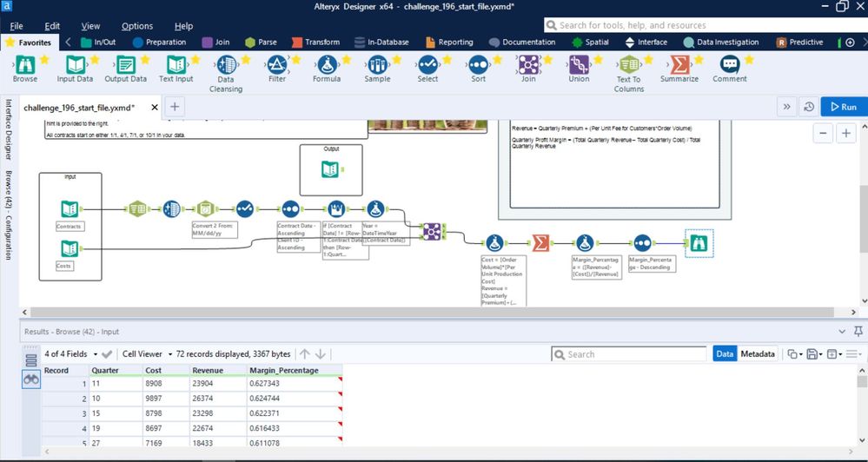
Task: Select the Sample tool in palette
Action: (x=377, y=65)
